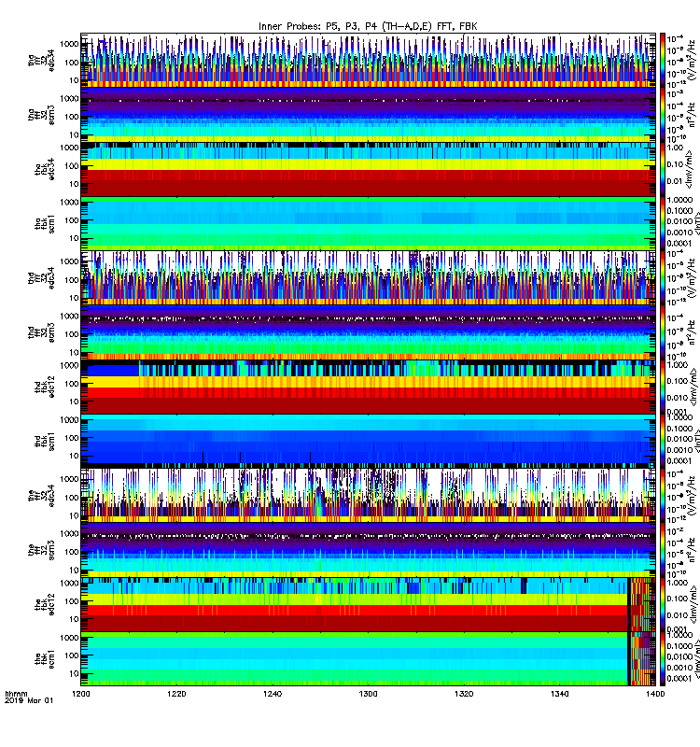Select the color bar beside the tha fff edc34 spectrogram
The width and height of the screenshot is (700, 747).
click(663, 60)
